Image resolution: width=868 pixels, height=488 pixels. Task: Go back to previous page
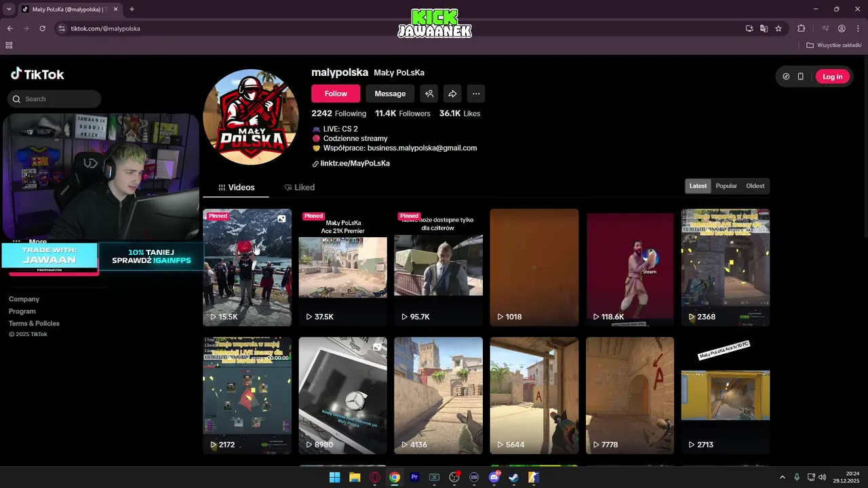click(10, 28)
